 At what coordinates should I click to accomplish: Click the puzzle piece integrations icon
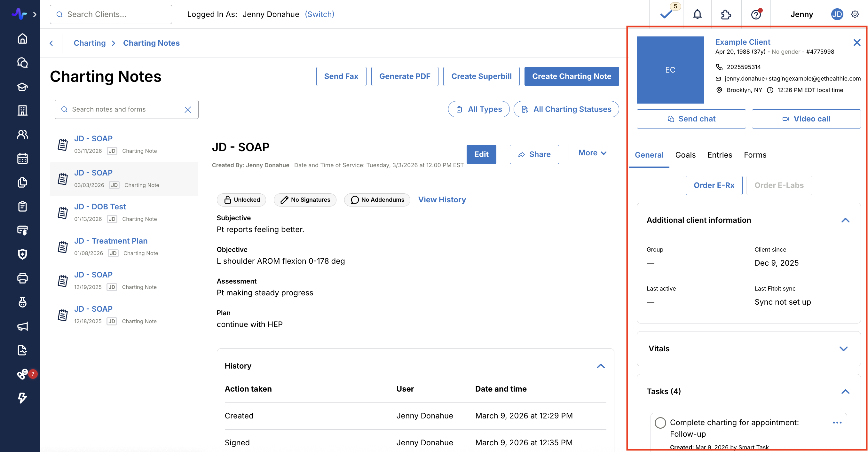pyautogui.click(x=726, y=14)
